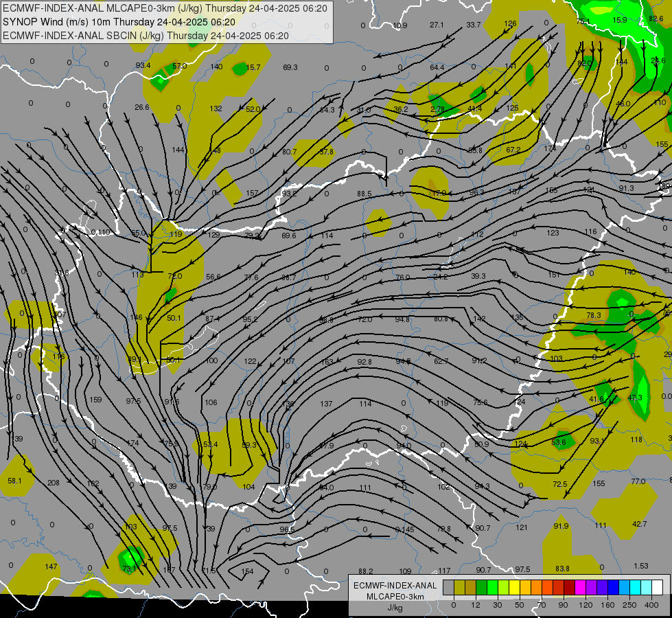The height and width of the screenshot is (618, 672).
Task: Click legend tick label '160'
Action: pos(607,605)
